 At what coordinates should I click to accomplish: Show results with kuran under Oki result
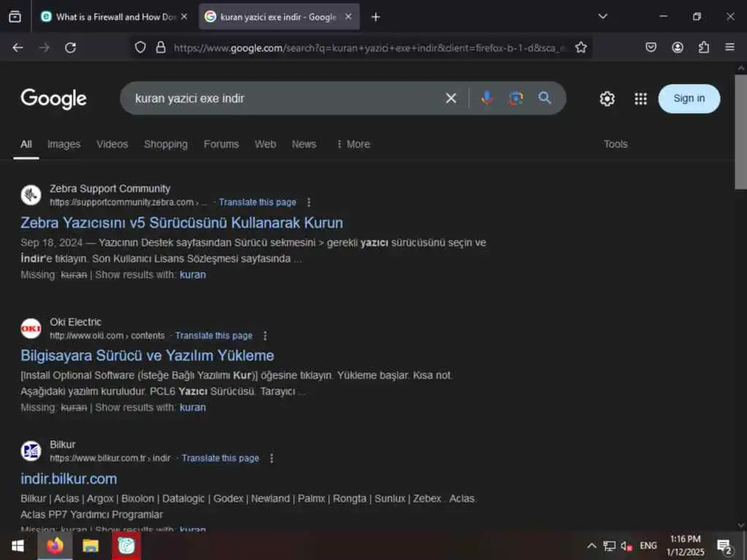pyautogui.click(x=193, y=408)
